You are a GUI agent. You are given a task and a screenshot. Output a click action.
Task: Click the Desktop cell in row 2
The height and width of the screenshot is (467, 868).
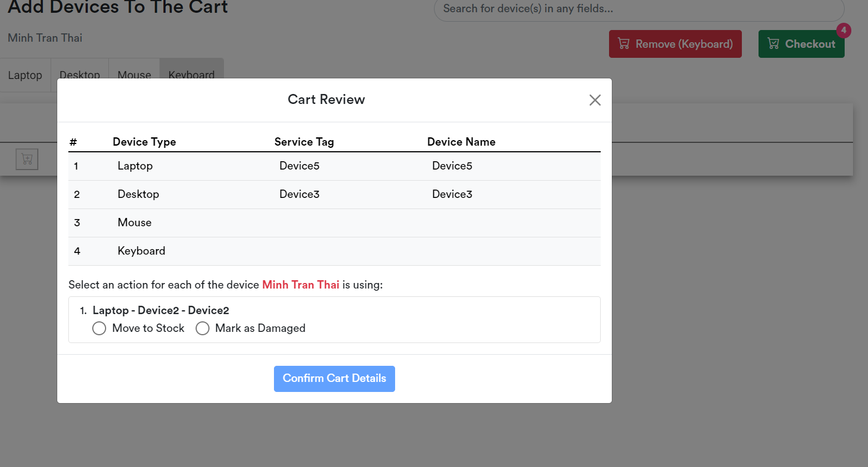[138, 194]
